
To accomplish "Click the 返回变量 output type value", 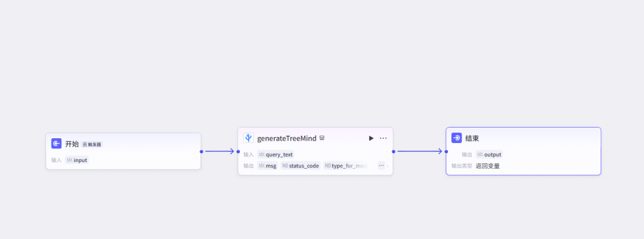I will point(488,166).
